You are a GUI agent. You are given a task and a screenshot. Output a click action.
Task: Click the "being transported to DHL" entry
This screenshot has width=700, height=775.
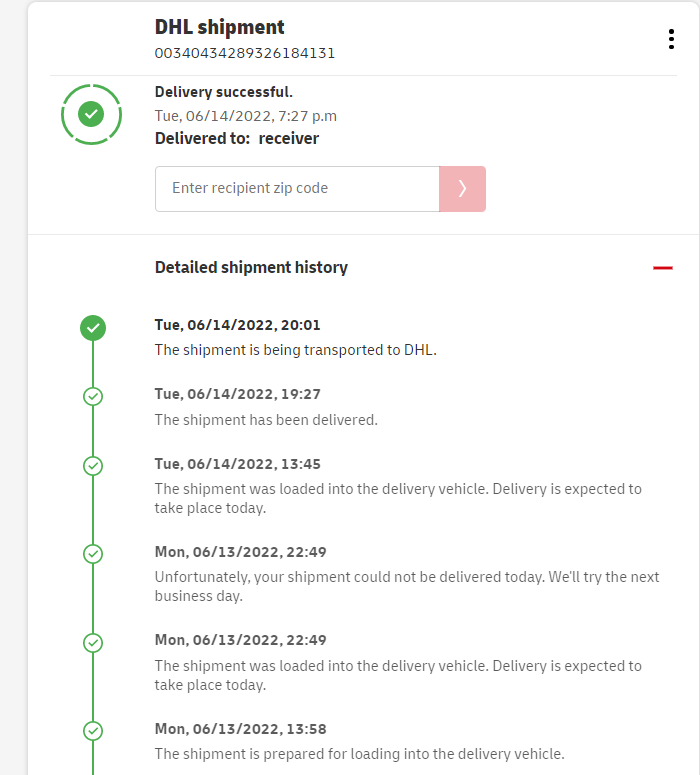295,350
